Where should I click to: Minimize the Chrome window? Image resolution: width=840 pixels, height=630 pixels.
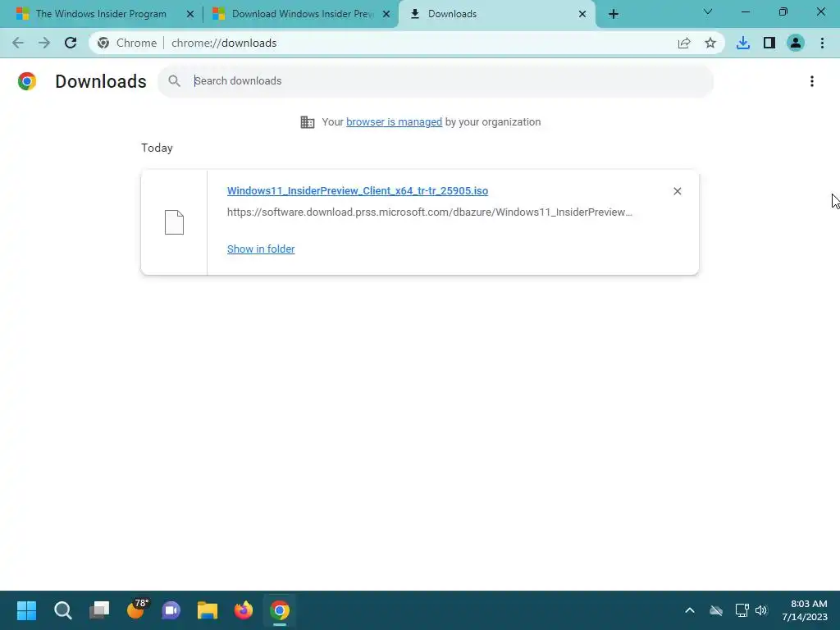[x=745, y=11]
